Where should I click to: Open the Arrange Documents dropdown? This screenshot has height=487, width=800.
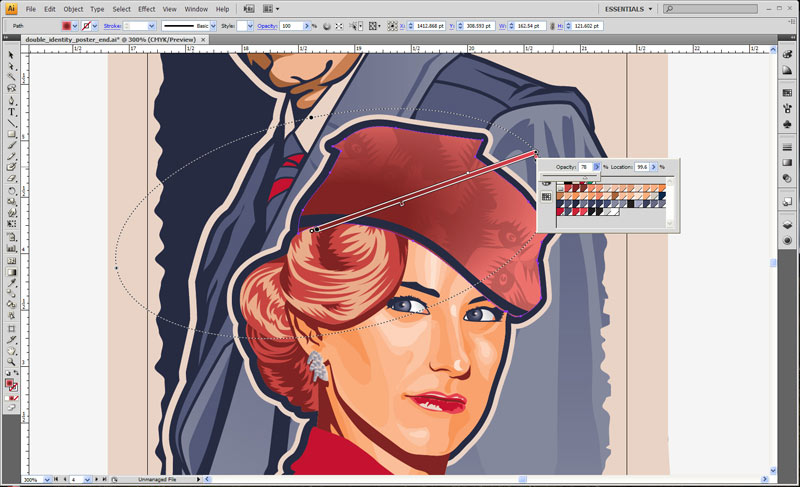pyautogui.click(x=271, y=9)
